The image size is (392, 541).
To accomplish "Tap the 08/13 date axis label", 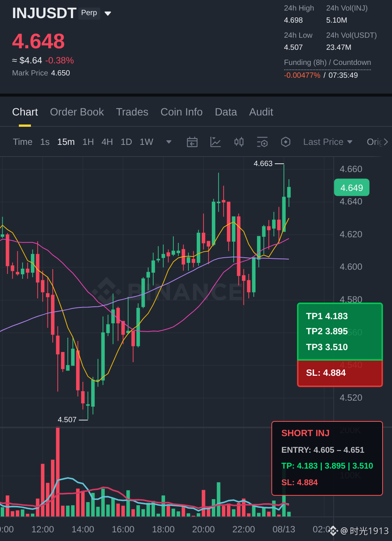I will tap(284, 529).
